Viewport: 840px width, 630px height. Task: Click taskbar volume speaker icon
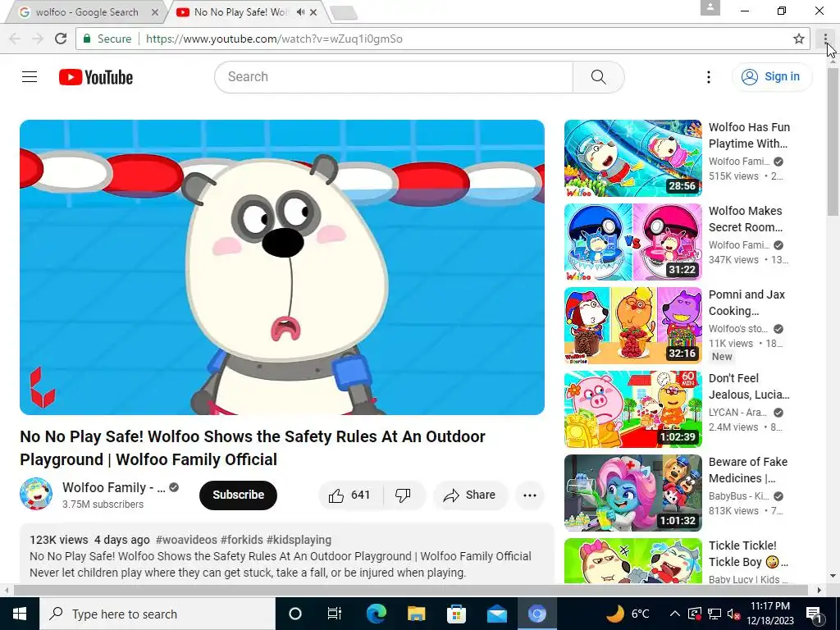(734, 614)
